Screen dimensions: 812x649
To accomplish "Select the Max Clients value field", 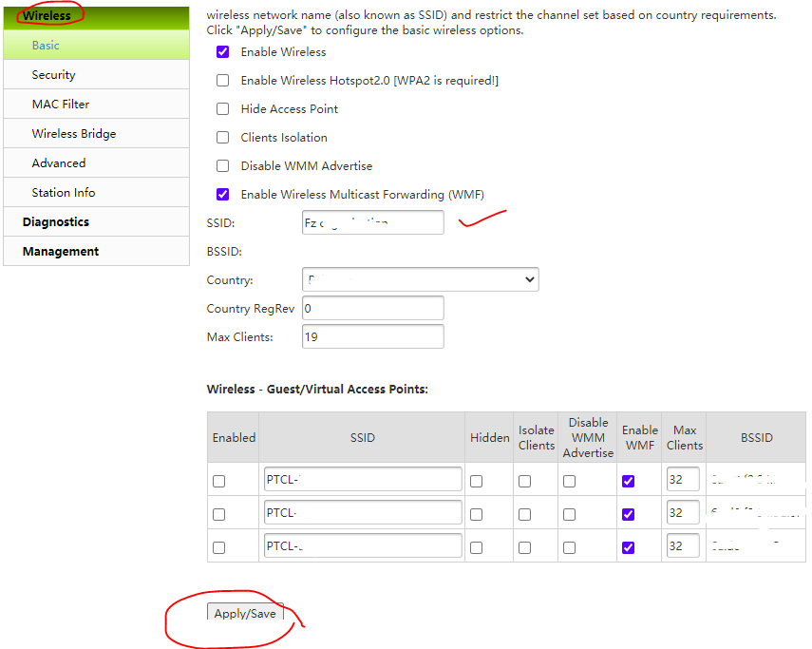I will point(372,336).
